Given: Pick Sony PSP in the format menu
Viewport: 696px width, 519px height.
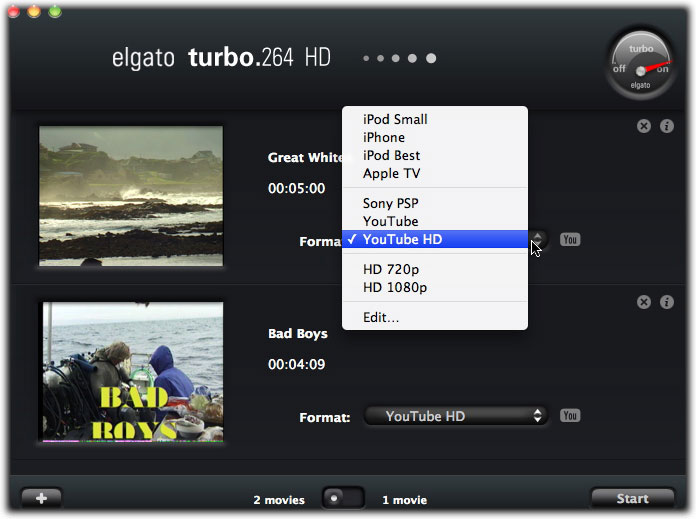Looking at the screenshot, I should pos(435,203).
